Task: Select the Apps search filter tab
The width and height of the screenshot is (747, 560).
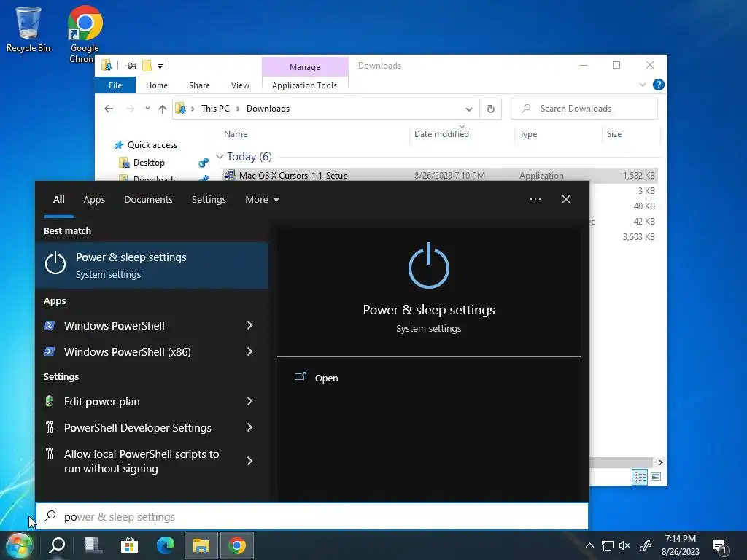Action: coord(94,200)
